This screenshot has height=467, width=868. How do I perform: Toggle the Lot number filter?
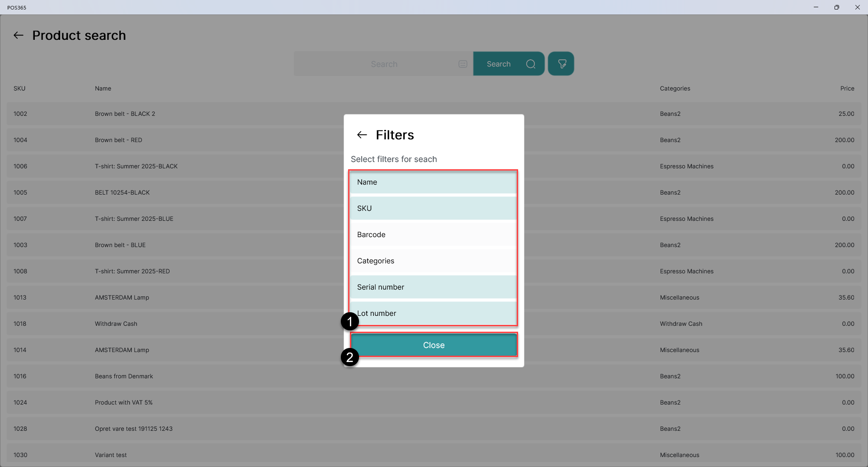(x=433, y=313)
